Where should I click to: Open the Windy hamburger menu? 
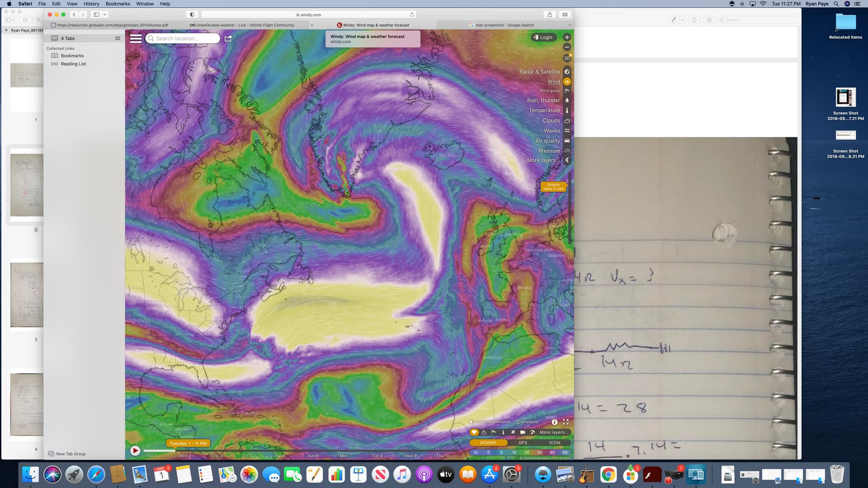point(136,38)
